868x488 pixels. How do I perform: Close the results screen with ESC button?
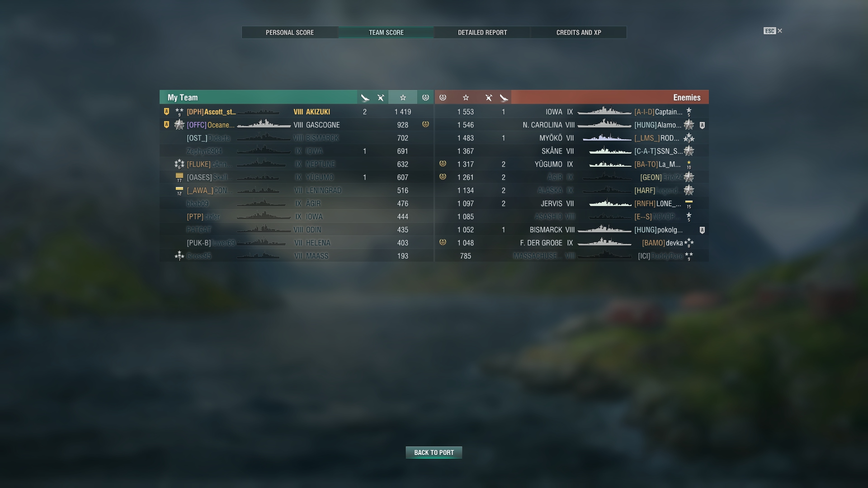pos(773,31)
